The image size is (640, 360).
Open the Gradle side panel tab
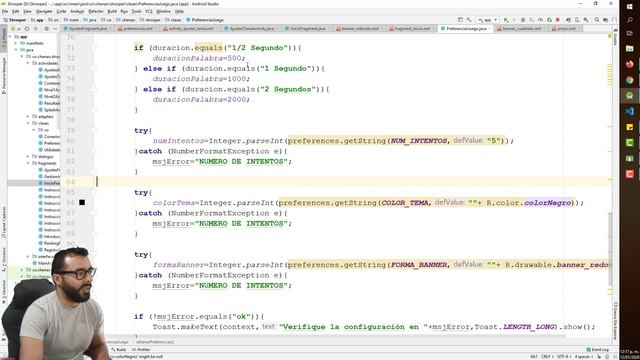coord(615,38)
